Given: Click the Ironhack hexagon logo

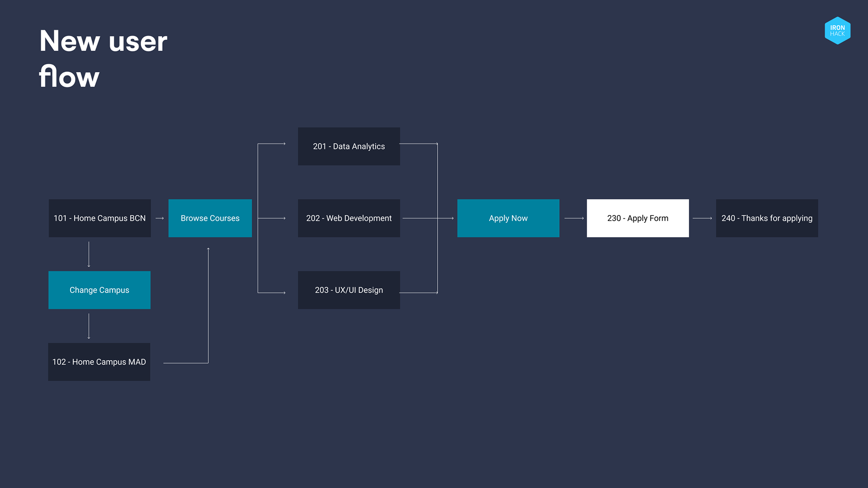Looking at the screenshot, I should [837, 31].
